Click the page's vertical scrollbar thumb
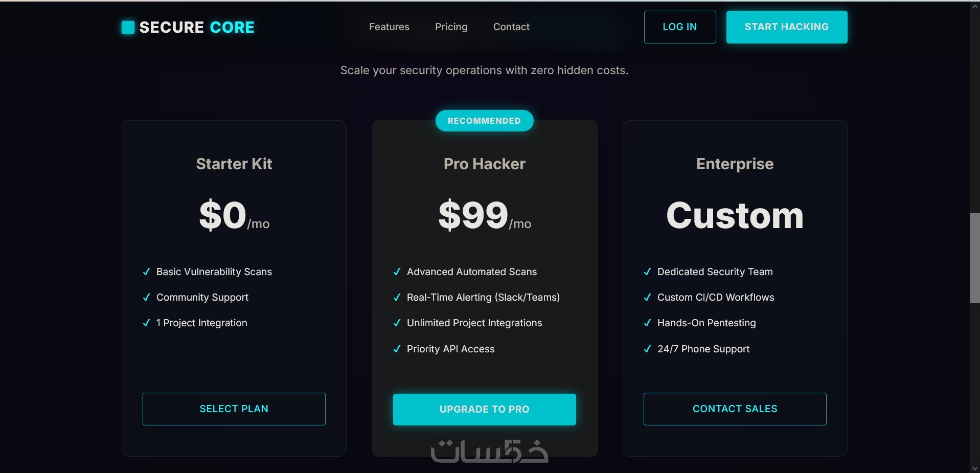This screenshot has height=473, width=980. [974, 258]
